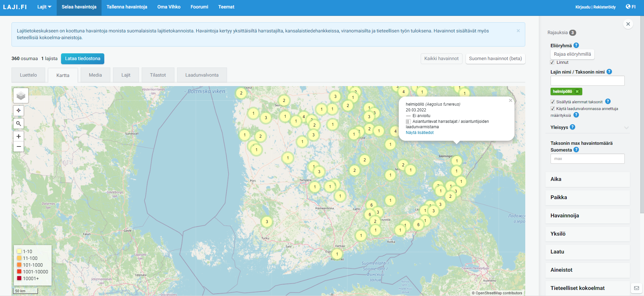Click the Rajauksia count badge 3

(x=572, y=33)
